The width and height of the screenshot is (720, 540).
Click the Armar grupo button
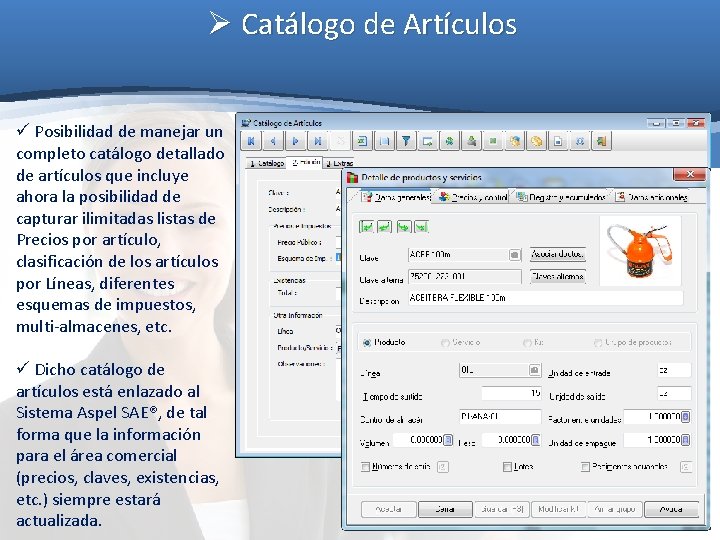tap(615, 509)
